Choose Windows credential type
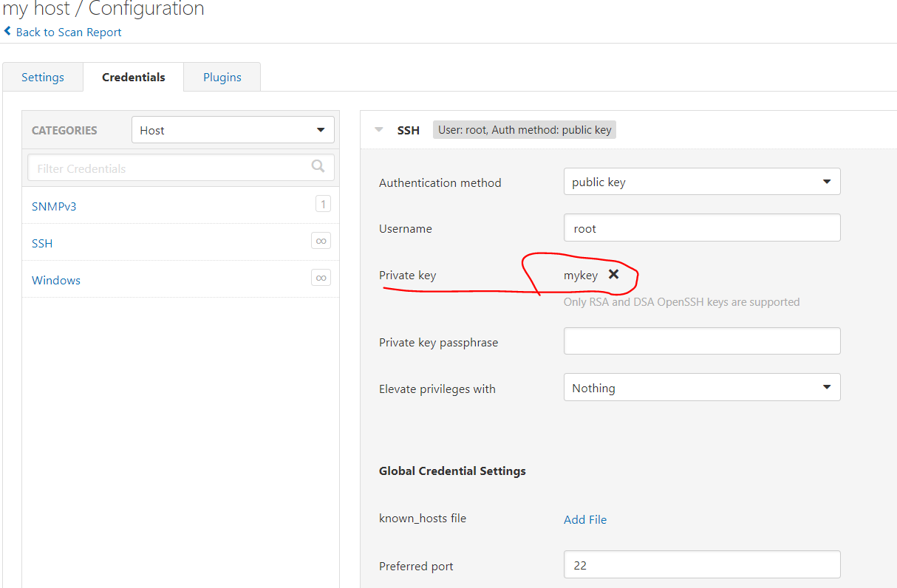 56,280
